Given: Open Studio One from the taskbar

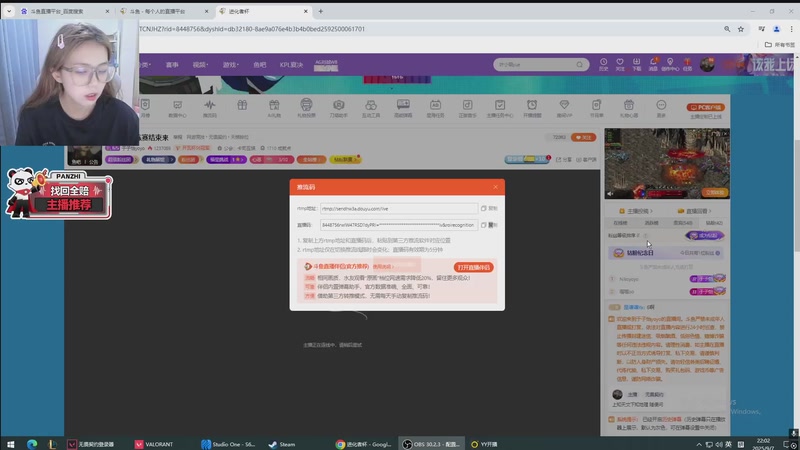Looking at the screenshot, I should click(228, 444).
